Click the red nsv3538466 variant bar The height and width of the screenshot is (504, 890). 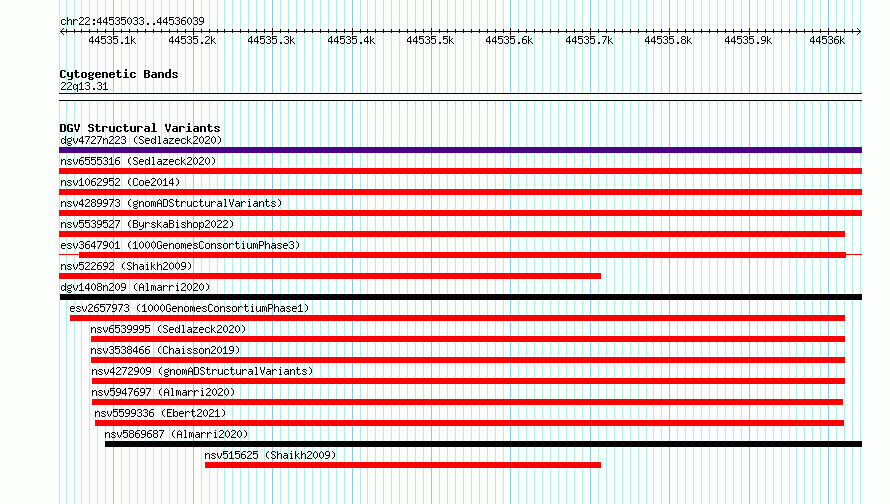468,360
